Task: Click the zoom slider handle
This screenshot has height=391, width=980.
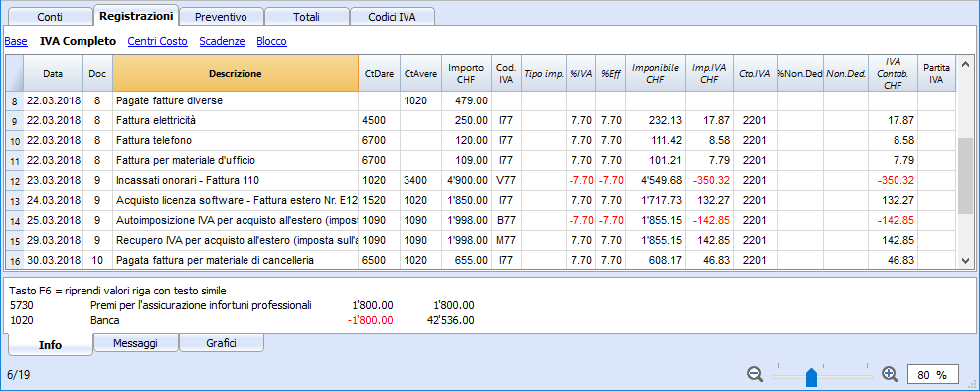Action: coord(811,377)
